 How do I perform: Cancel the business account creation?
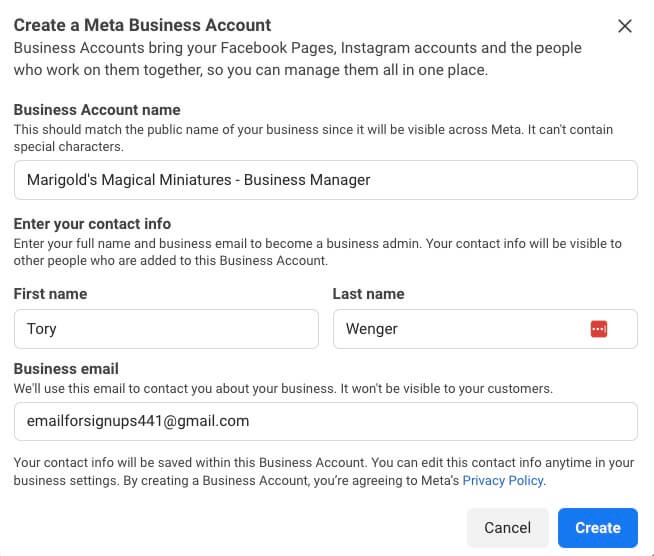tap(508, 528)
